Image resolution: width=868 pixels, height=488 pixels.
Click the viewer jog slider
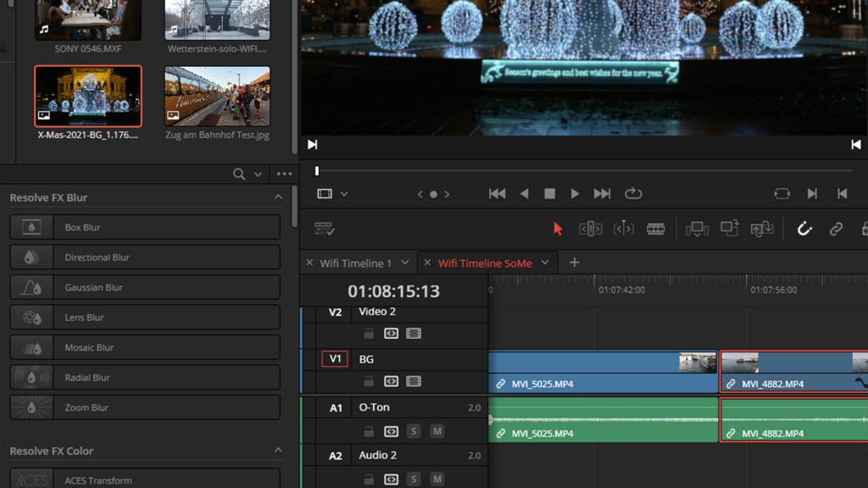pyautogui.click(x=318, y=170)
